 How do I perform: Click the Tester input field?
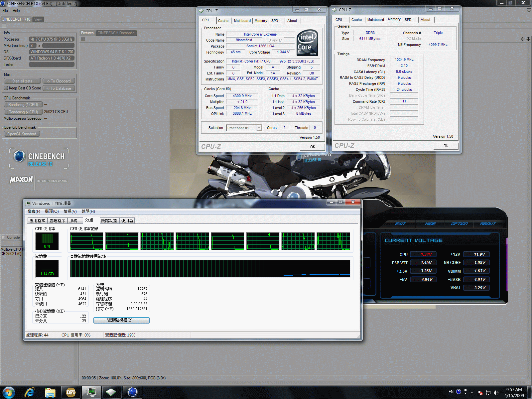(x=52, y=65)
